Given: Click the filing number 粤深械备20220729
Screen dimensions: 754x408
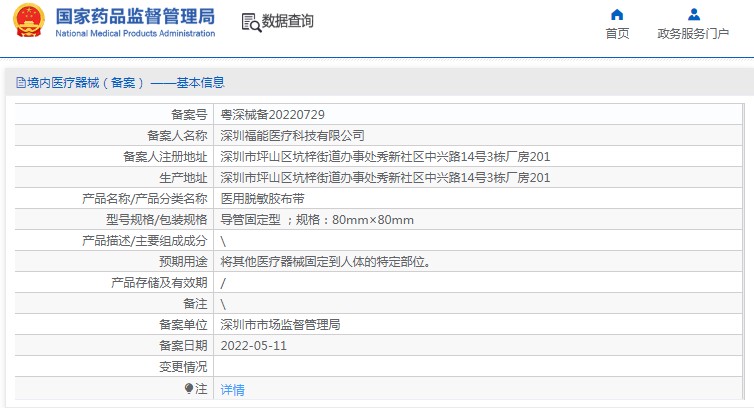Looking at the screenshot, I should [272, 114].
